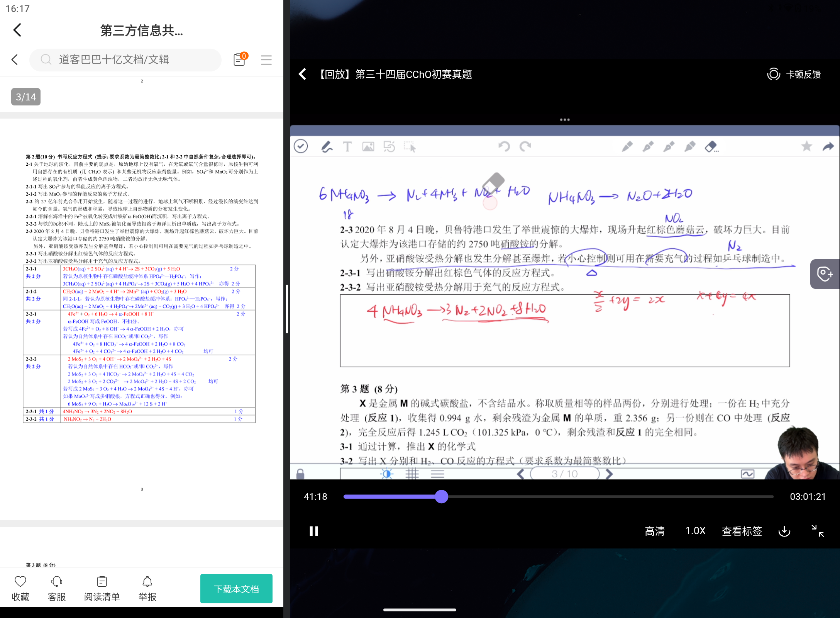840x618 pixels.
Task: Tap the 3/14 page indicator
Action: 26,97
